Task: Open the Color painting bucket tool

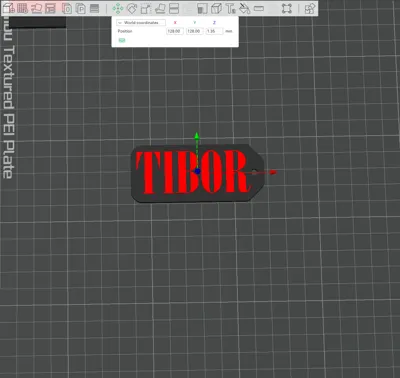Action: point(245,9)
